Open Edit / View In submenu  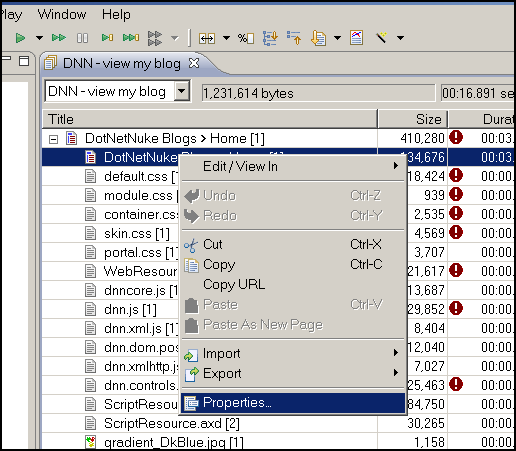click(x=293, y=166)
